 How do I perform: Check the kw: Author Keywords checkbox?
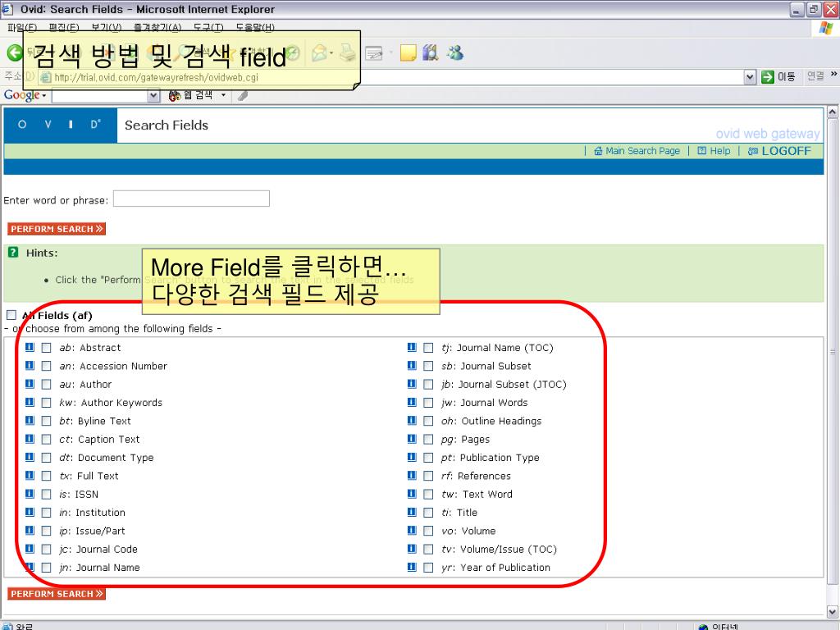point(47,402)
